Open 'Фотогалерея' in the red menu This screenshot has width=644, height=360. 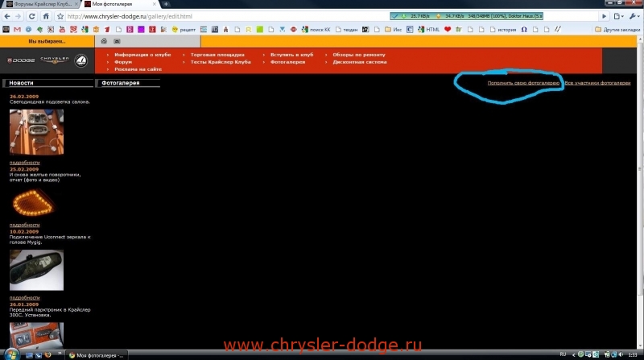click(x=287, y=62)
